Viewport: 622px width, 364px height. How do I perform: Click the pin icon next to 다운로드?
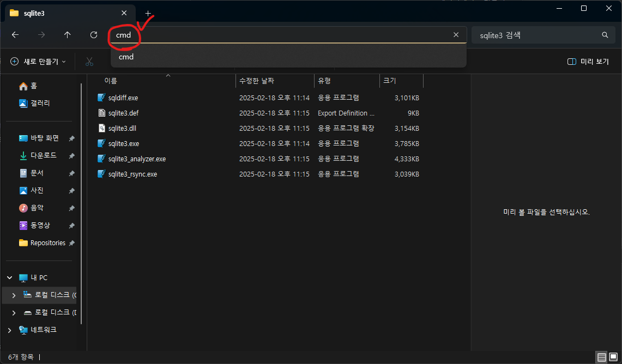pos(72,156)
